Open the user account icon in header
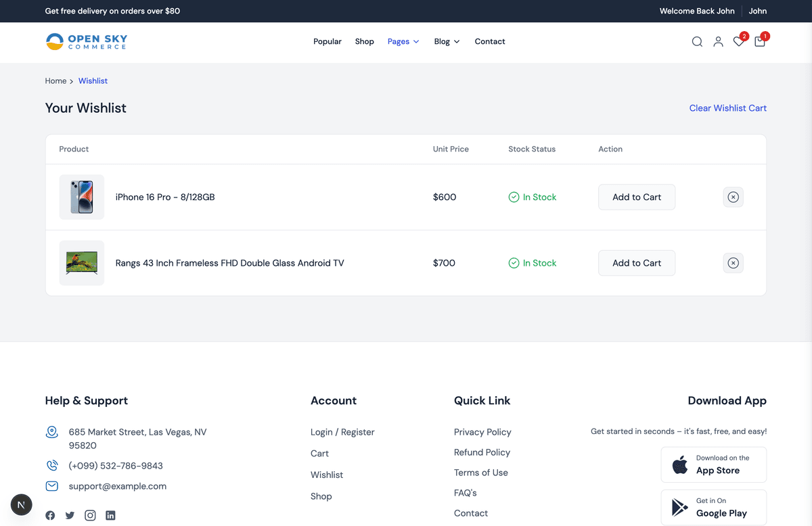This screenshot has width=812, height=526. 718,42
